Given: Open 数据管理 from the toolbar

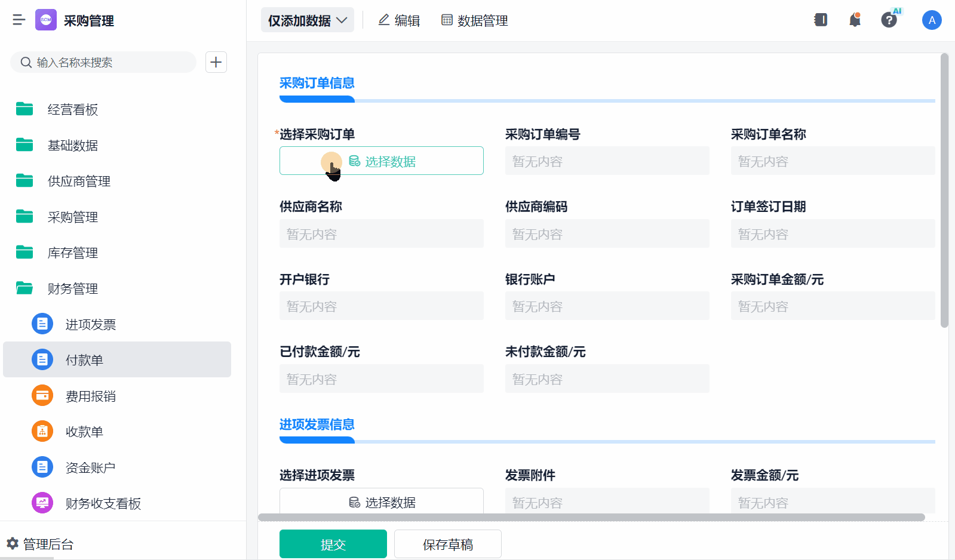Looking at the screenshot, I should 475,20.
